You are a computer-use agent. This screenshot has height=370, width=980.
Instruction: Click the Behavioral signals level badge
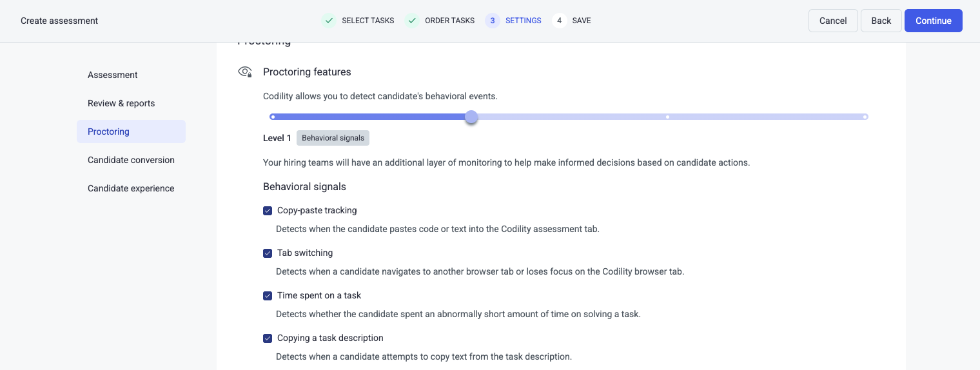click(x=333, y=138)
